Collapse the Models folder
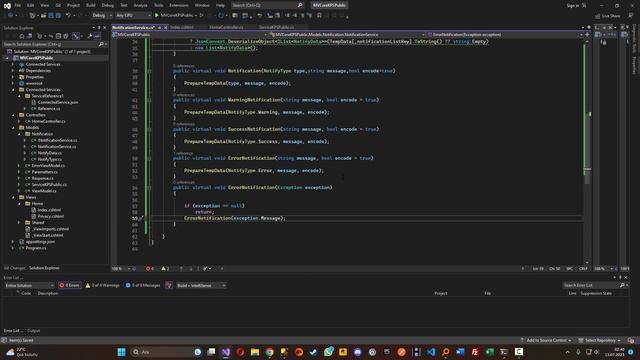Image resolution: width=640 pixels, height=360 pixels. pyautogui.click(x=13, y=128)
